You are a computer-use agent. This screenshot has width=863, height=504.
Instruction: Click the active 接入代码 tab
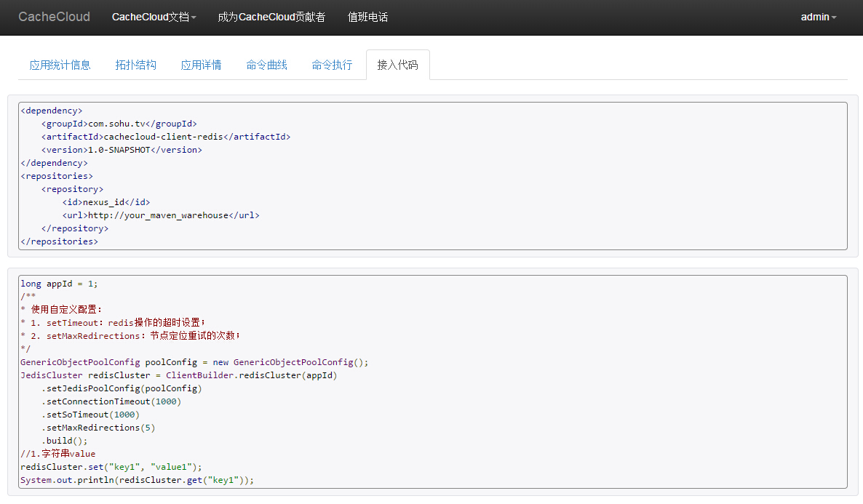click(x=398, y=65)
